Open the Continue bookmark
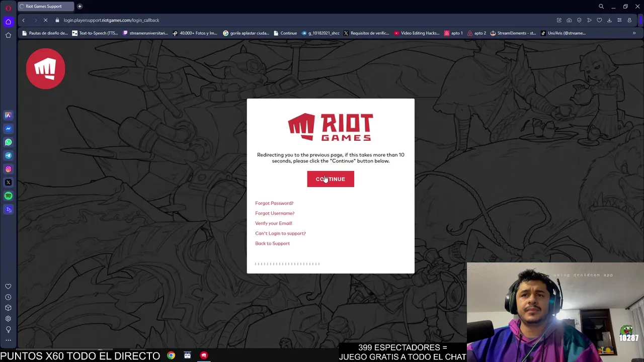Screen dimensions: 644x362 (x=285, y=33)
